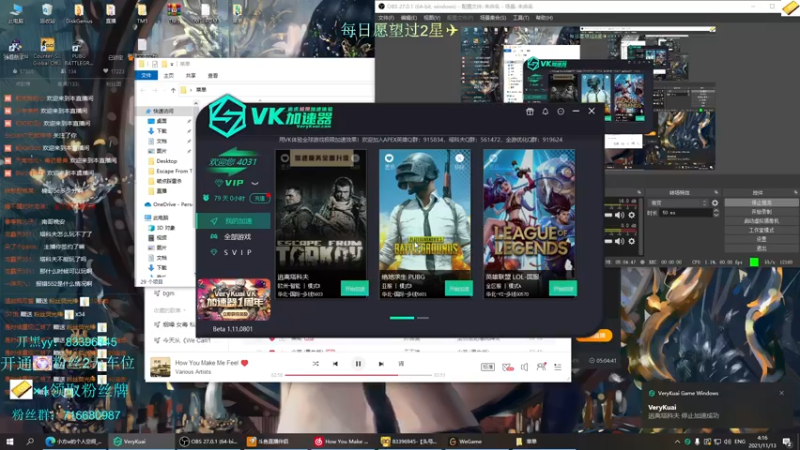Toggle favorite heart on the League of Legends card
The width and height of the screenshot is (800, 450).
click(x=493, y=158)
